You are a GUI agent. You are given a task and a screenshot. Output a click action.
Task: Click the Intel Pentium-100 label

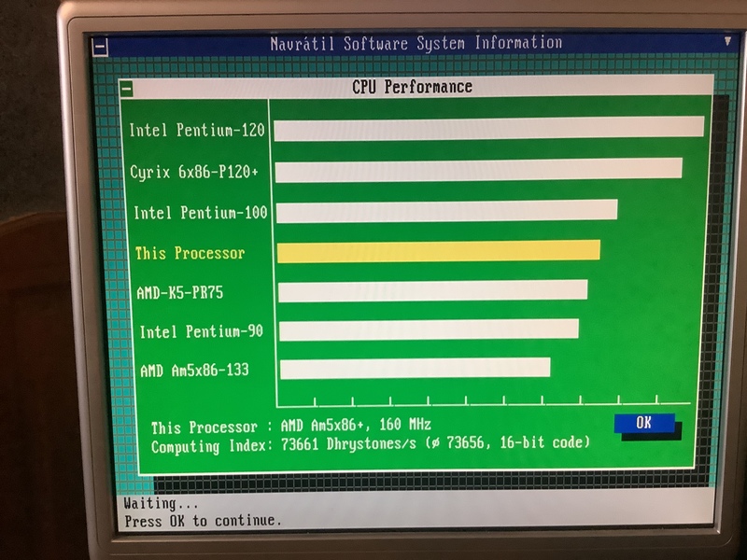tap(200, 213)
